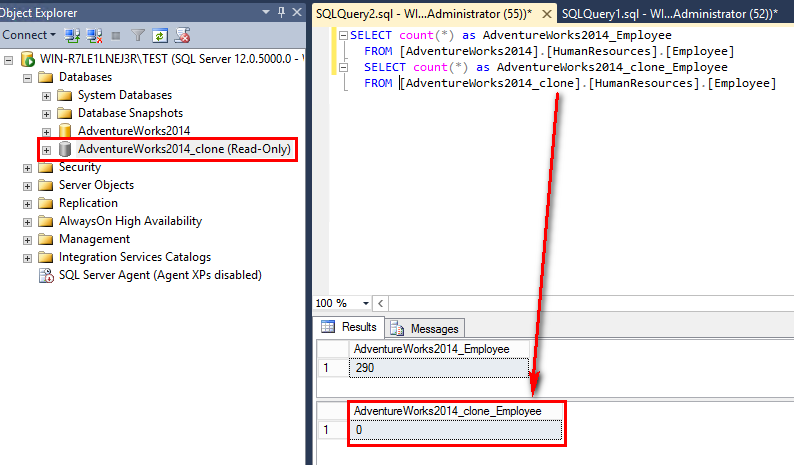The height and width of the screenshot is (465, 794).
Task: Toggle the Object Explorer auto-hide pin
Action: [282, 12]
